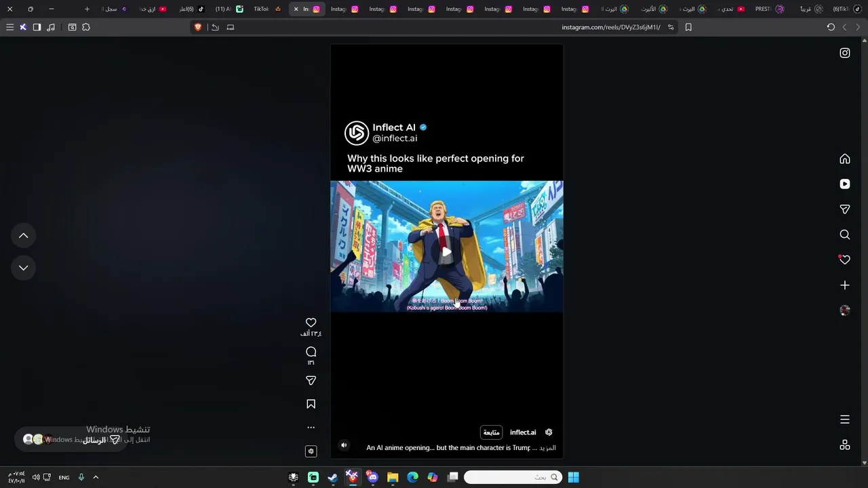Click the cast device icon in the address bar

click(231, 27)
